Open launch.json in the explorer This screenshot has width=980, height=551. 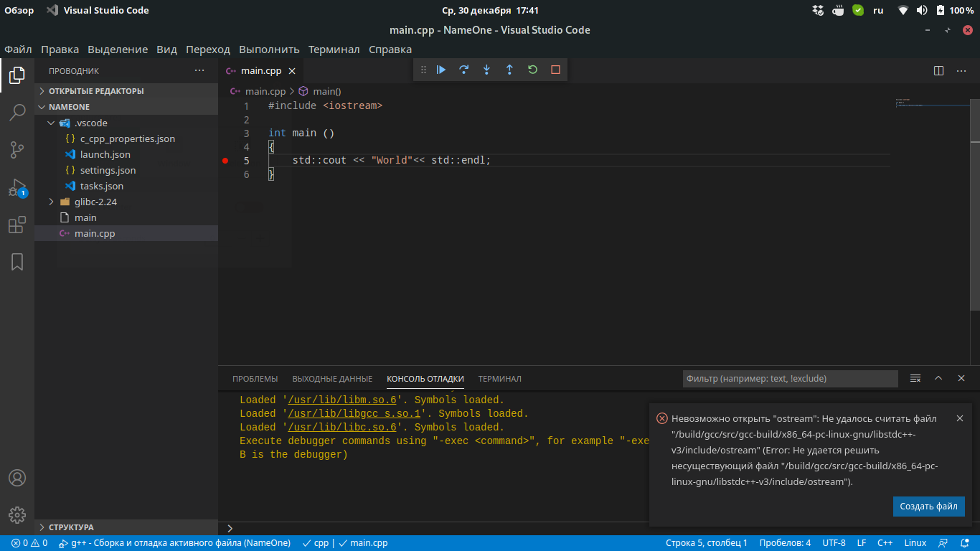[x=126, y=154]
